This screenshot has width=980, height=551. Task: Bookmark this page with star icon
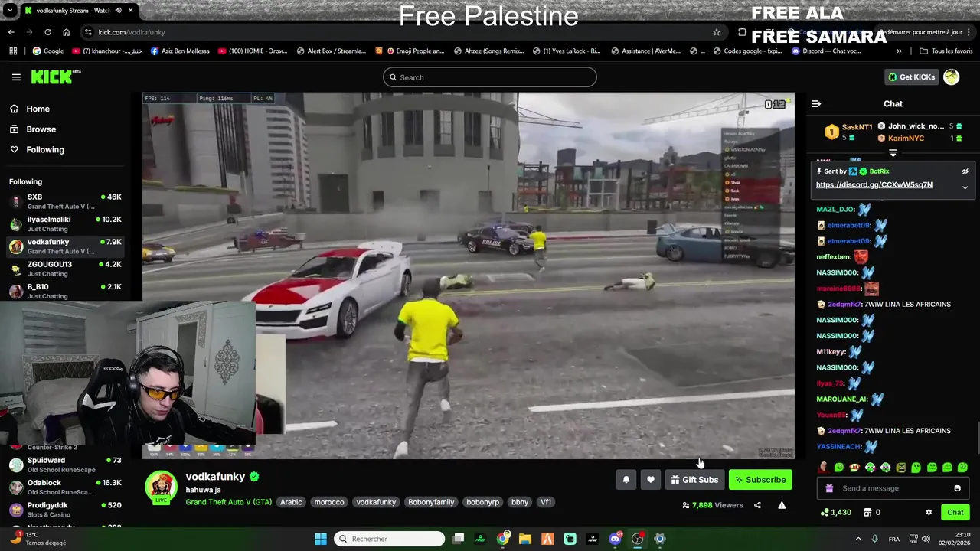(x=717, y=32)
